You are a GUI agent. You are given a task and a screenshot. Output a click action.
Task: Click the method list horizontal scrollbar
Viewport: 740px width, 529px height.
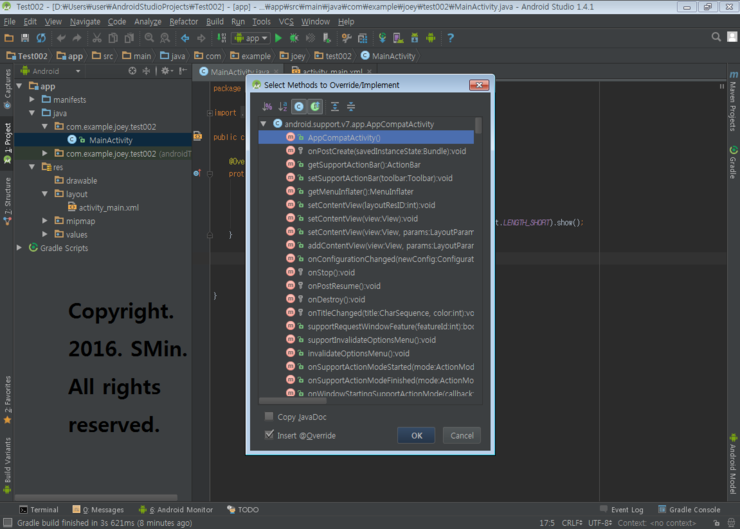tap(293, 401)
